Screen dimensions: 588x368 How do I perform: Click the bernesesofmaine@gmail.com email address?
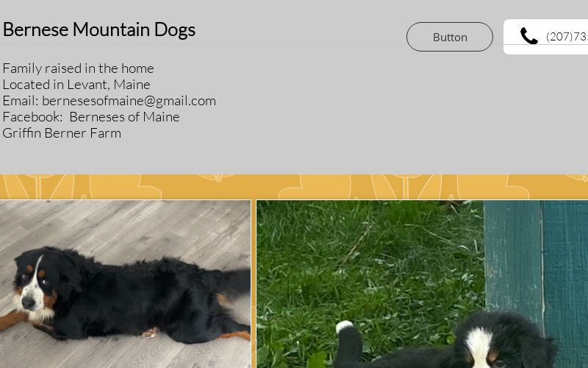(129, 101)
